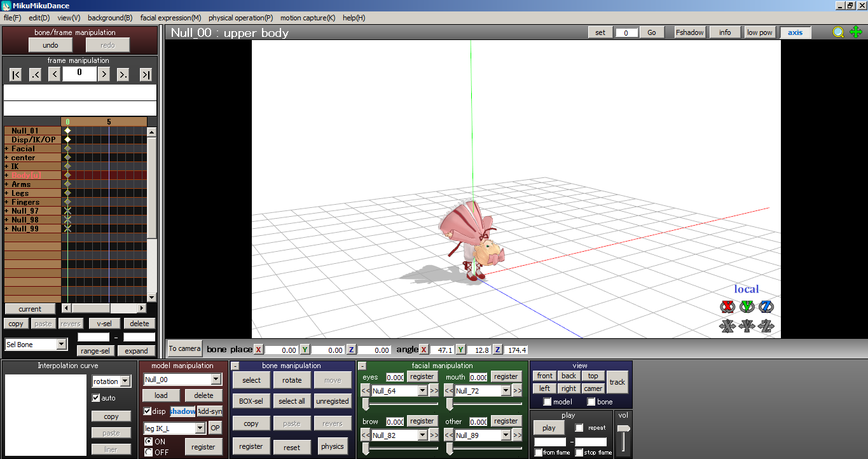Open the physical operation(P) menu
This screenshot has width=868, height=459.
point(240,18)
